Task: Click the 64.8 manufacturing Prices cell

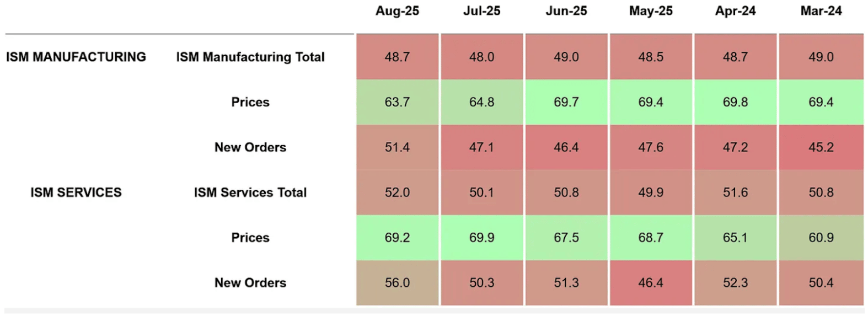Action: [x=481, y=102]
